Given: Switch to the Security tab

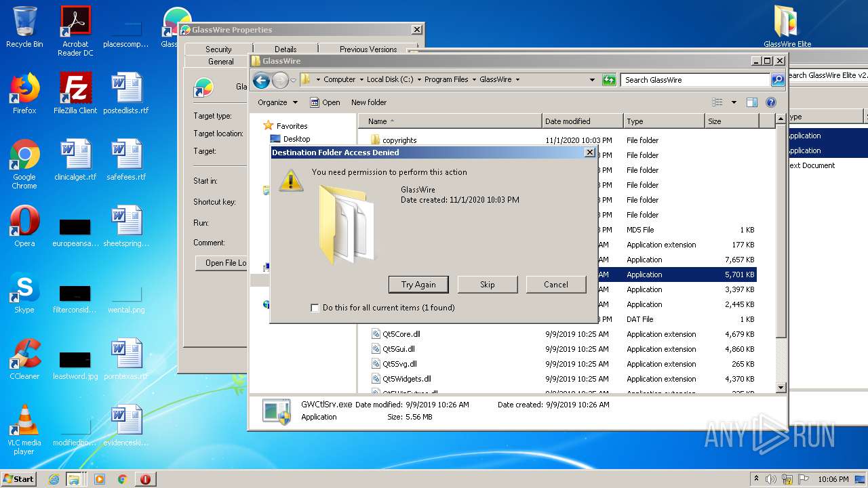Looking at the screenshot, I should coord(218,49).
